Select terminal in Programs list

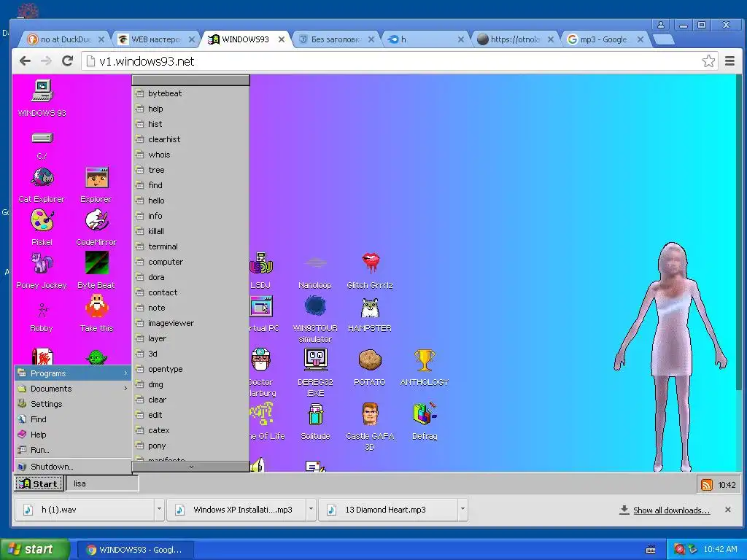(x=190, y=246)
